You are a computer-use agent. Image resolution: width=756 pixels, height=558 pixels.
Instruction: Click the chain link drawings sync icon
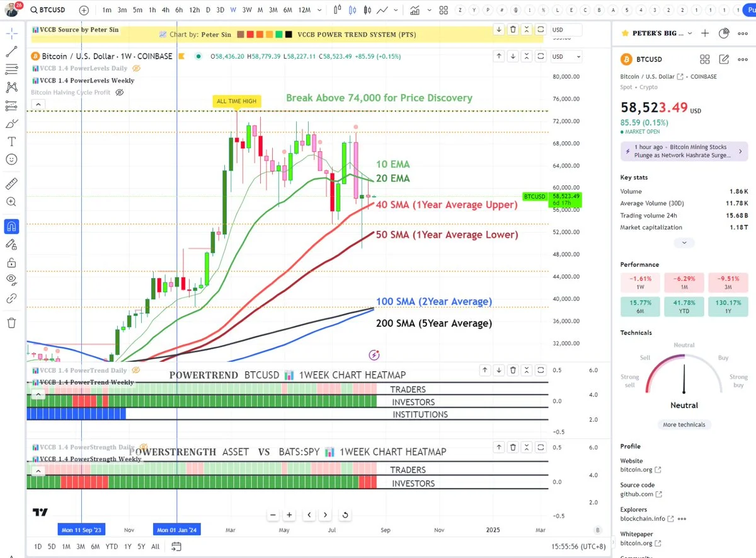pyautogui.click(x=11, y=298)
